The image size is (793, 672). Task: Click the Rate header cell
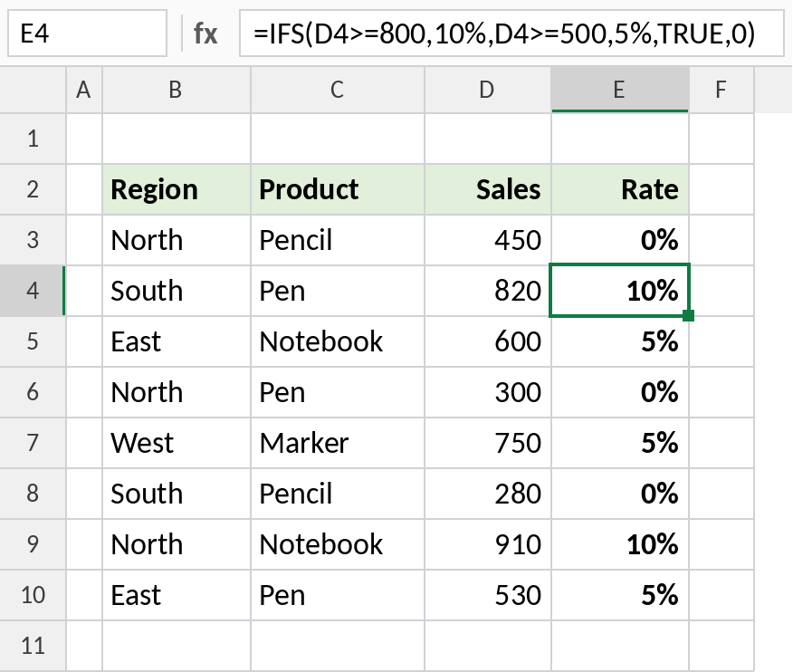click(x=619, y=189)
